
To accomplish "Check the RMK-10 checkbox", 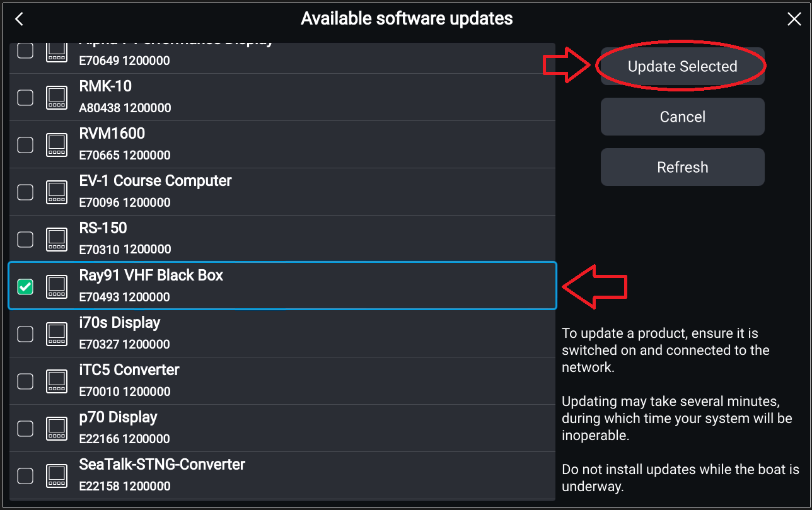I will (25, 98).
